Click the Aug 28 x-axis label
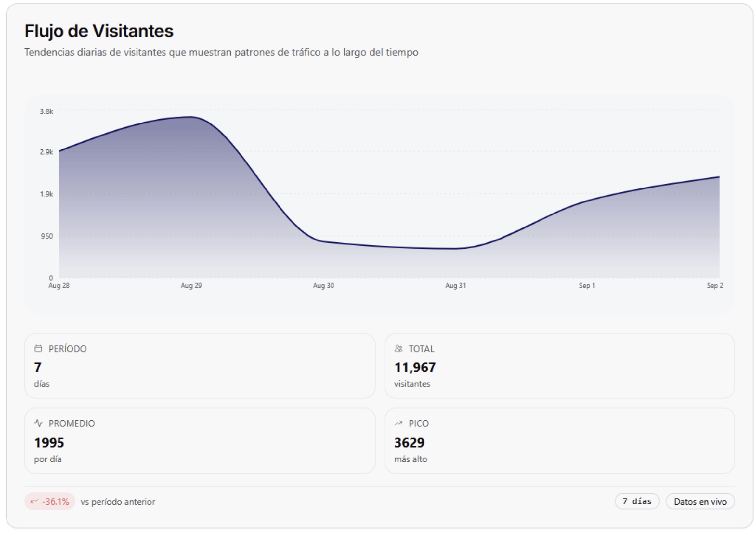 [x=59, y=285]
